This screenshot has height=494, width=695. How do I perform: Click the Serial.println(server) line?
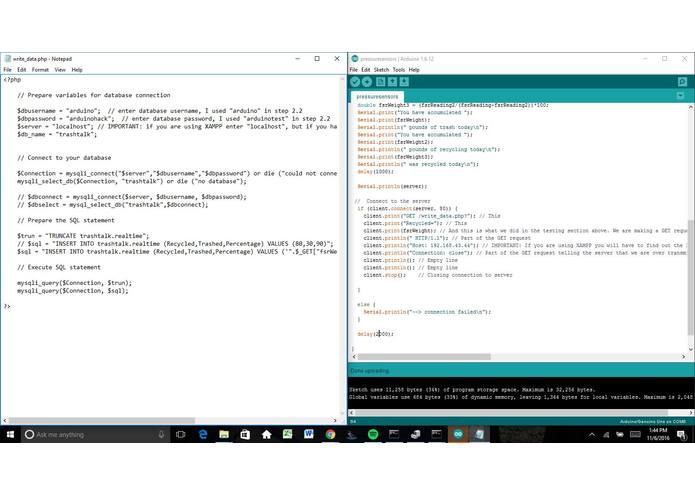pos(392,187)
